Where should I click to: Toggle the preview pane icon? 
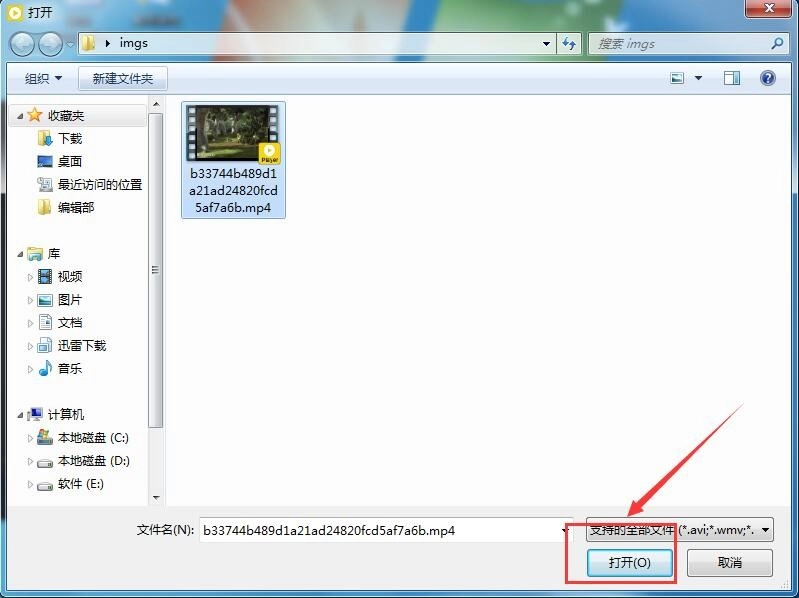[x=732, y=78]
